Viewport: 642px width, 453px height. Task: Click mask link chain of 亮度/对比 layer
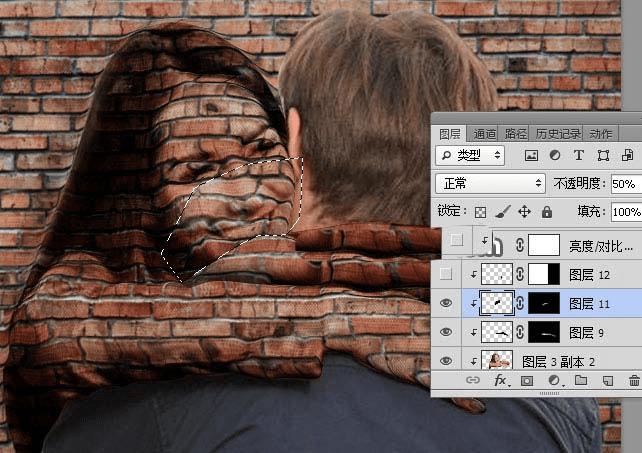click(x=520, y=245)
